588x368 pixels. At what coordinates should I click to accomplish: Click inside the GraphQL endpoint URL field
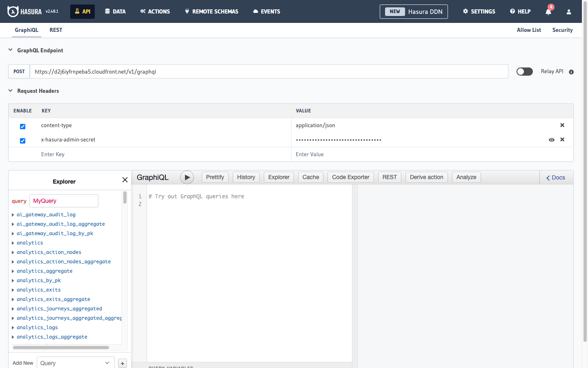(163, 71)
